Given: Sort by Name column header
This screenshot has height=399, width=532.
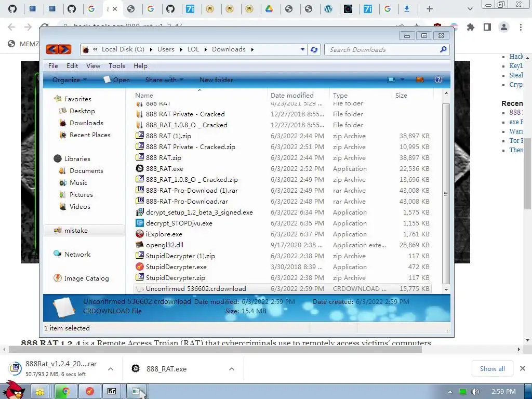Looking at the screenshot, I should pos(199,96).
